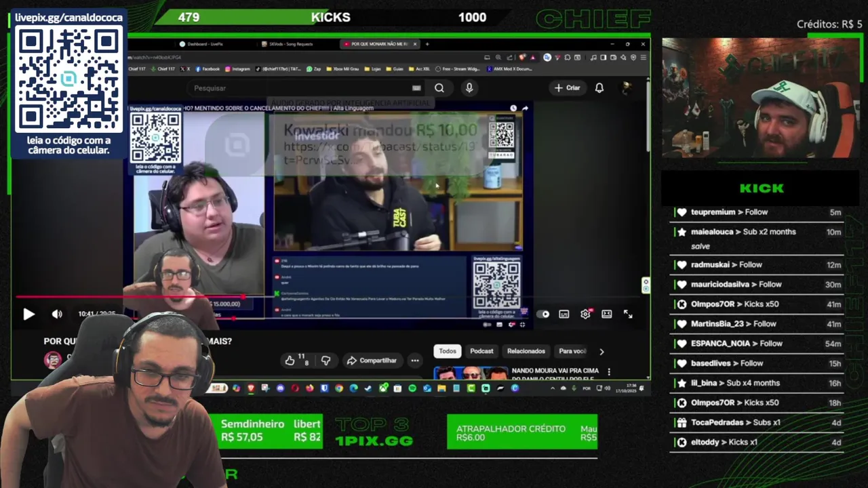Click the maiealouca Sub x2 months event
Viewport: 868px width, 488px height.
click(x=757, y=239)
